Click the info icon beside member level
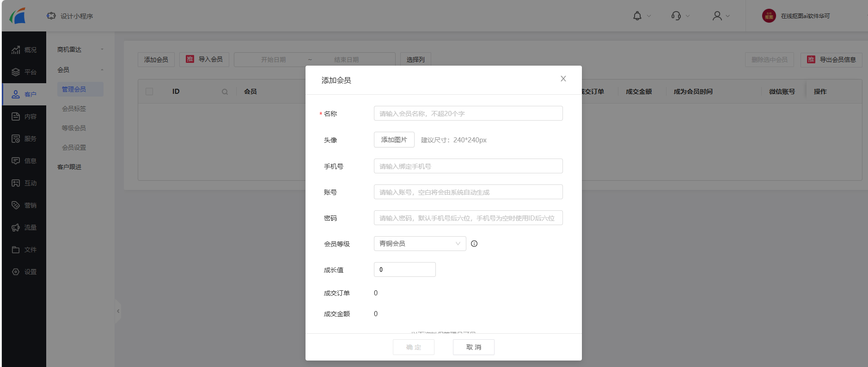 click(474, 244)
